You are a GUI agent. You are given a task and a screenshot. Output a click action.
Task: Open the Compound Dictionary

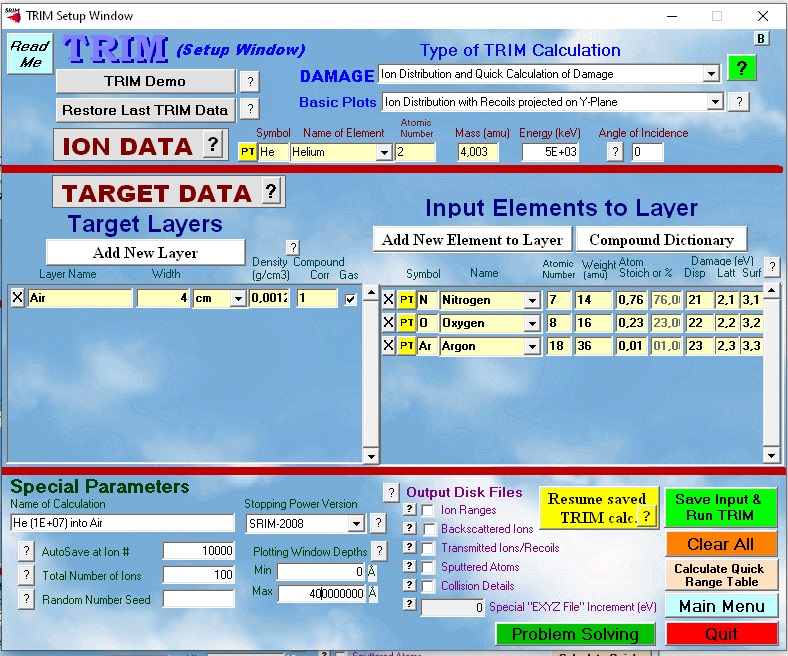click(x=661, y=239)
